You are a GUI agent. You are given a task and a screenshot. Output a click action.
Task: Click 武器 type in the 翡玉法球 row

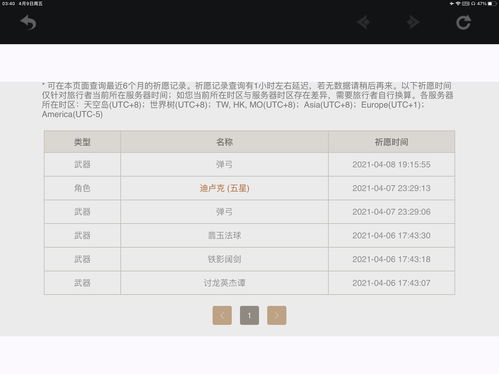[x=82, y=236]
